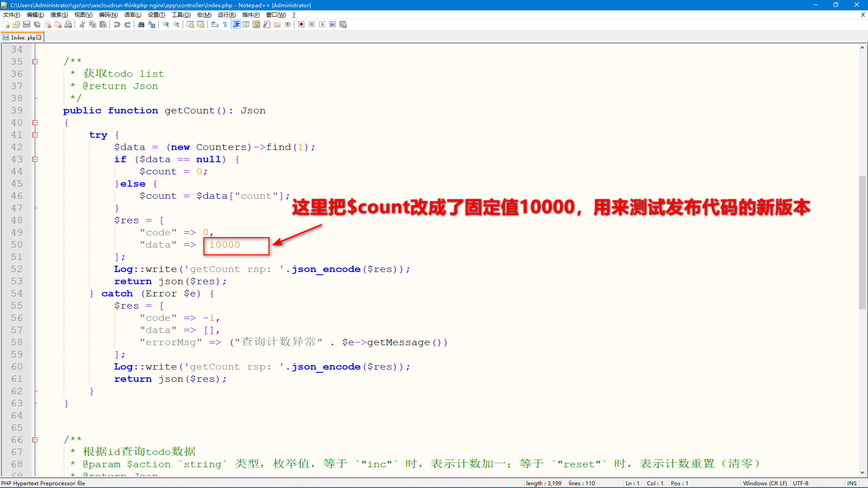Undo the last edit

118,24
